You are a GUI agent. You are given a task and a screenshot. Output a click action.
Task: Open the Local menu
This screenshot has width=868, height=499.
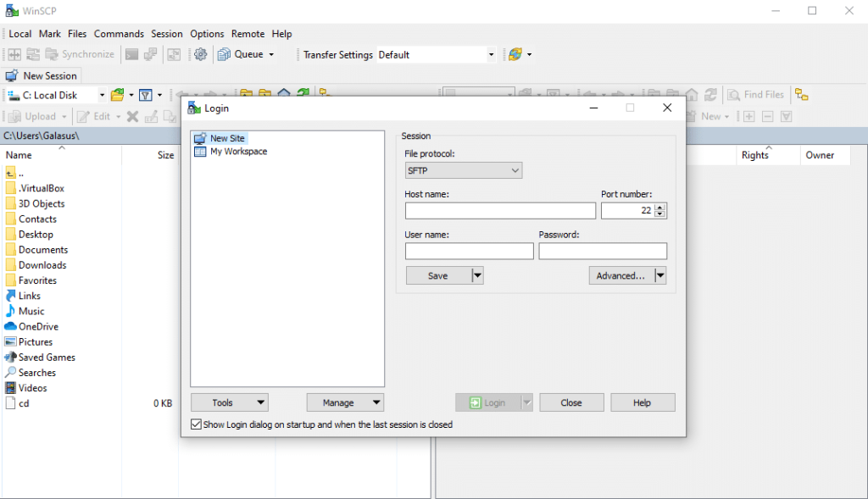20,34
